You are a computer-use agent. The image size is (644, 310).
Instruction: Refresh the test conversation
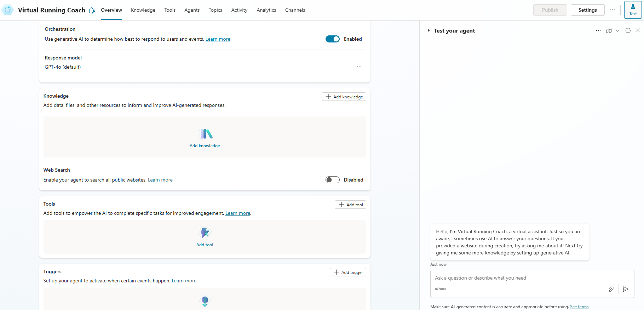(x=628, y=30)
